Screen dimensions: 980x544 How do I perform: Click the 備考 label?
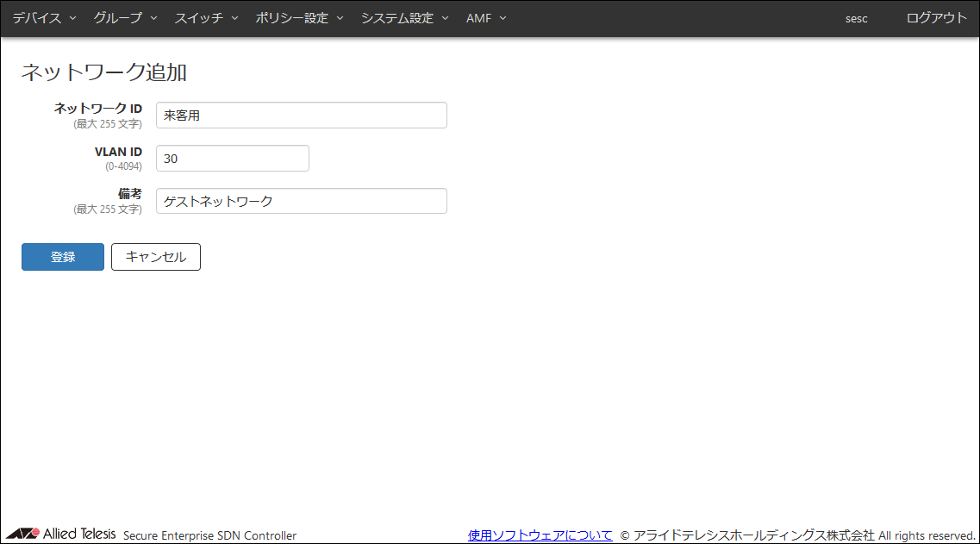pyautogui.click(x=130, y=194)
